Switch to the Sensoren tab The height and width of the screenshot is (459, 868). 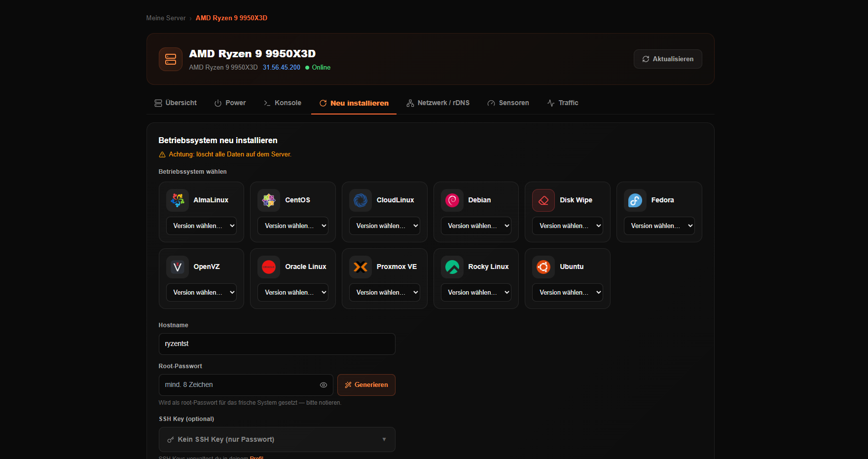point(508,103)
